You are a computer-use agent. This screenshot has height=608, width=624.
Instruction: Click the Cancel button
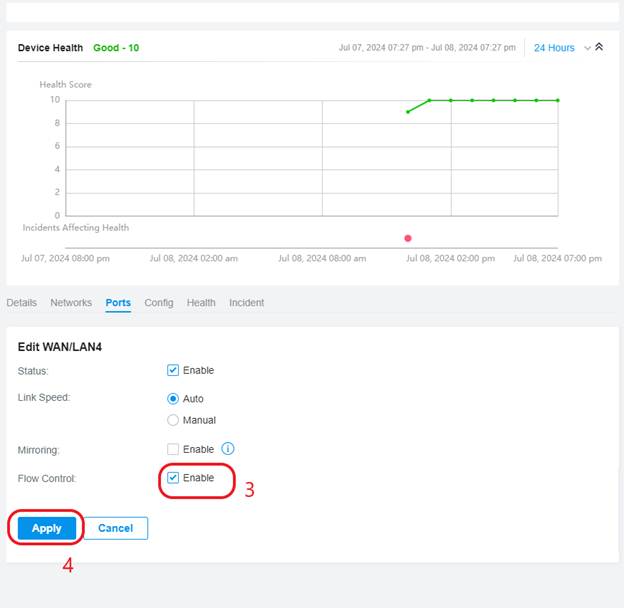point(115,528)
